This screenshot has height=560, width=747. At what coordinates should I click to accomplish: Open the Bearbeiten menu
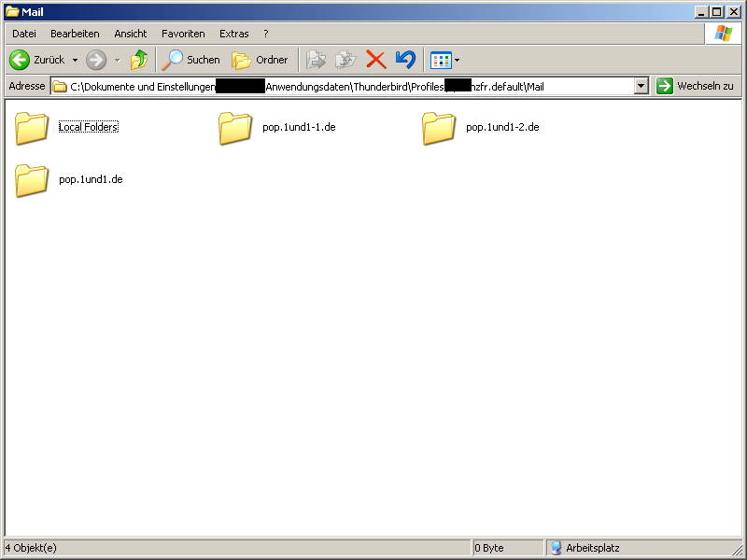click(x=75, y=34)
